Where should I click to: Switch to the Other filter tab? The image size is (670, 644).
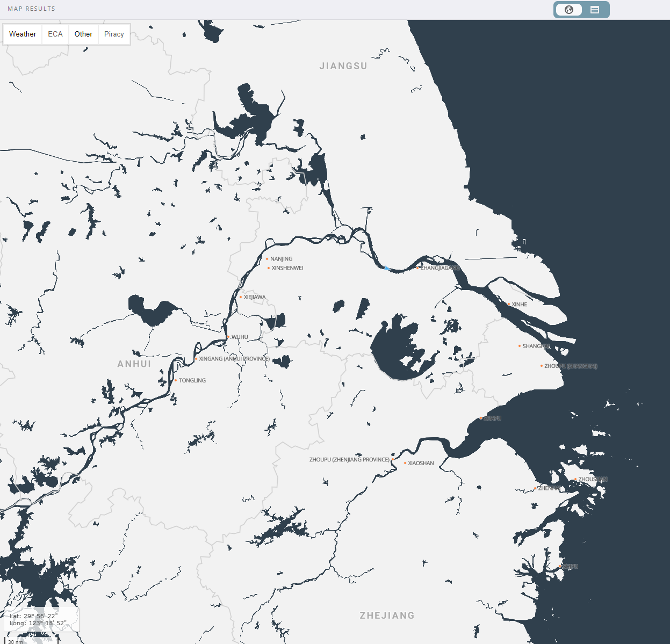[x=83, y=34]
